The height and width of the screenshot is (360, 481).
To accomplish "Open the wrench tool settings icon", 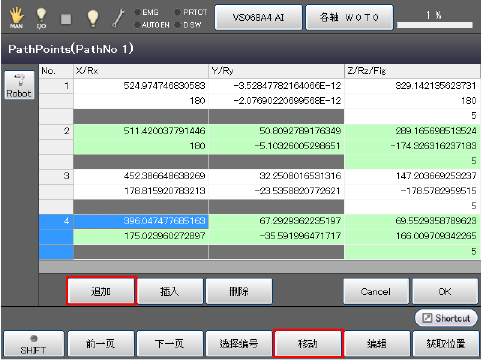I will tap(118, 18).
